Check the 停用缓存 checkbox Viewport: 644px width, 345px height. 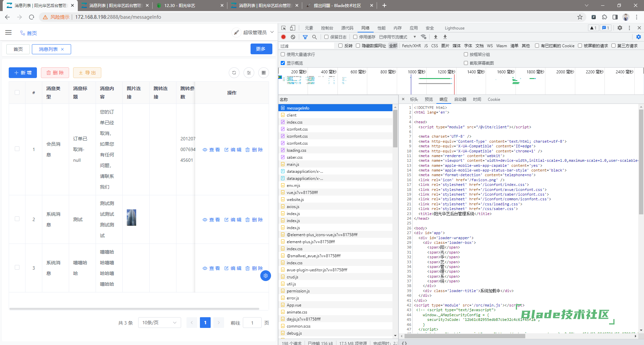click(x=355, y=37)
